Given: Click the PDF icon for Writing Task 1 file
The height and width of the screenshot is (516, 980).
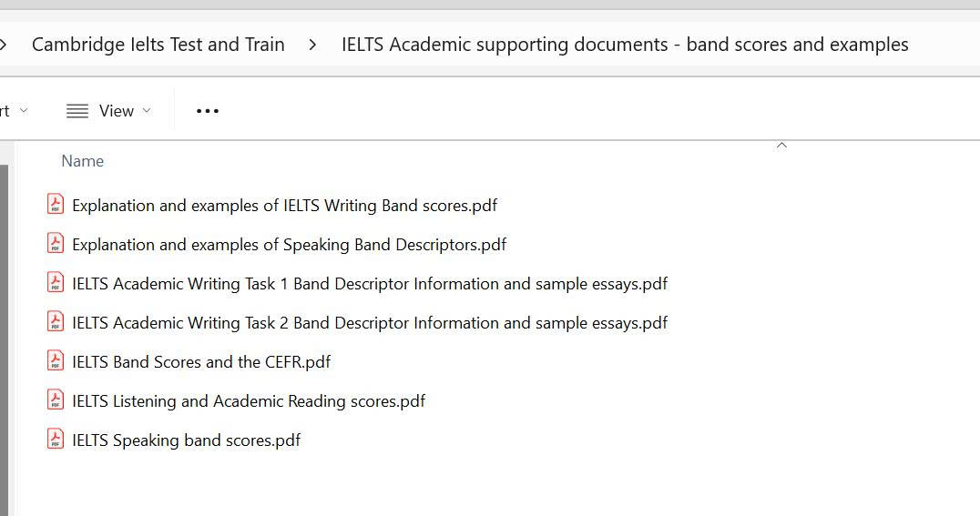Looking at the screenshot, I should coord(56,283).
